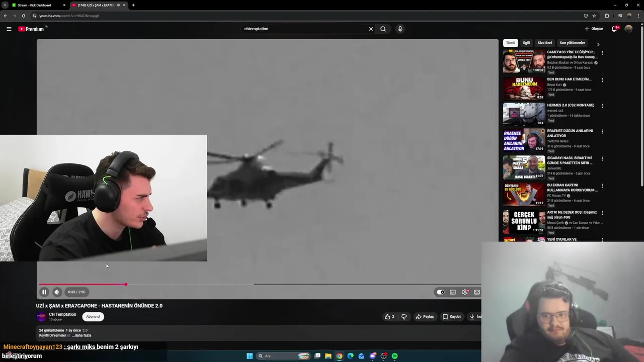Bookmark this page with the star

pyautogui.click(x=594, y=16)
